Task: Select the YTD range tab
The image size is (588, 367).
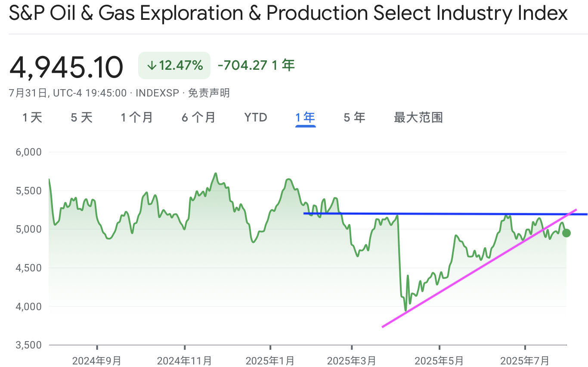Action: [x=256, y=117]
